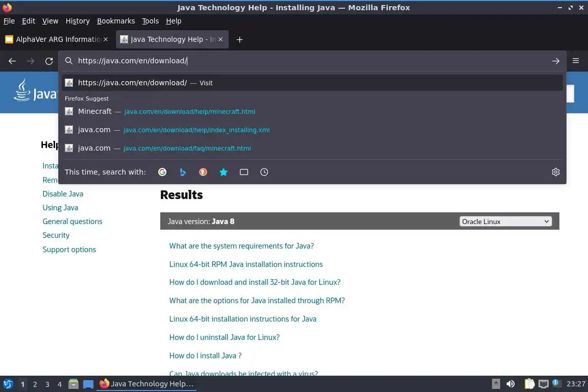Click Java Technology Help taskbar window button
The height and width of the screenshot is (392, 588).
point(146,384)
